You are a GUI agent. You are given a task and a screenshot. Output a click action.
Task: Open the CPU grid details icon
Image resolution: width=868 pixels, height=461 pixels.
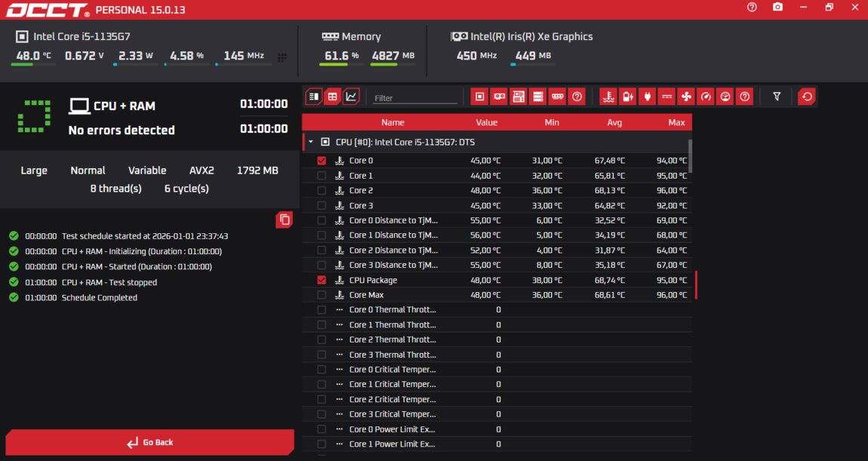coord(282,57)
